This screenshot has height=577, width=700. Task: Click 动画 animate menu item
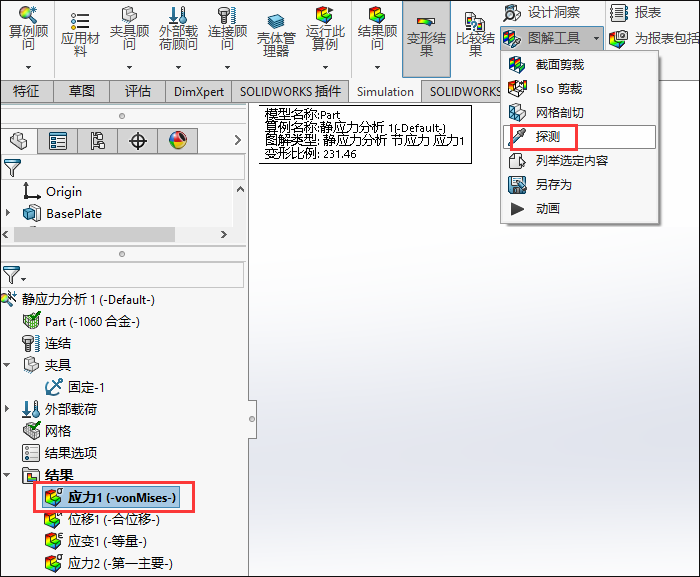click(579, 209)
